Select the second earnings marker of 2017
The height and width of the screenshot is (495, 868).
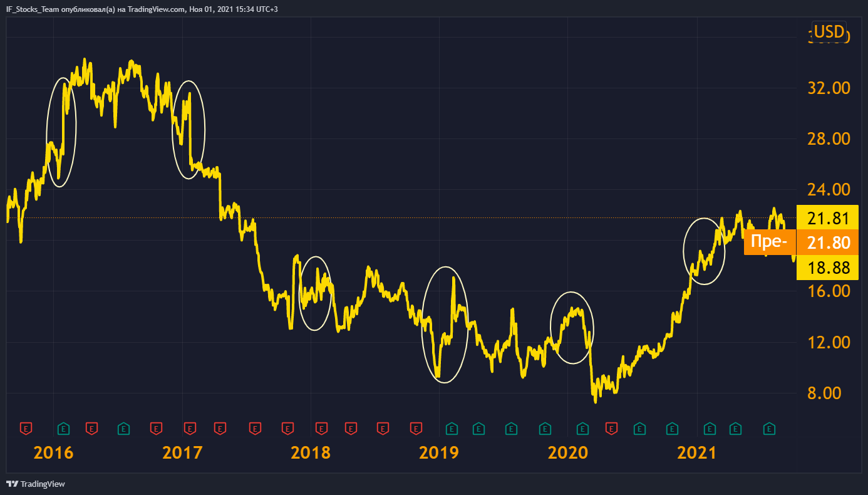[220, 429]
